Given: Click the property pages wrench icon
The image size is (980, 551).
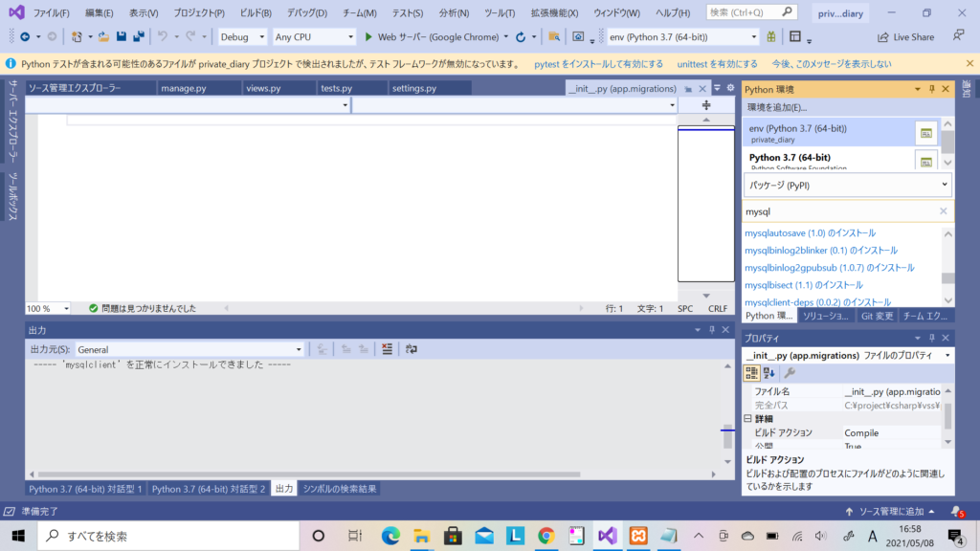Looking at the screenshot, I should pos(790,373).
